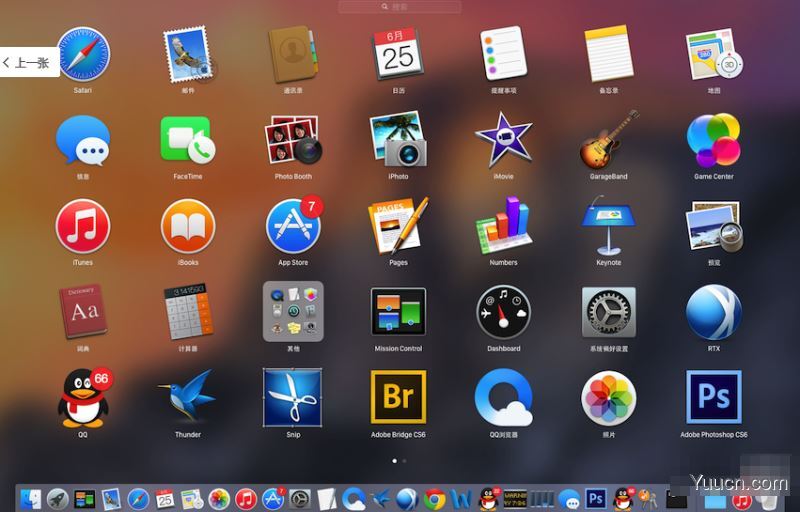Open Mail from the Dock
Screen dimensions: 800x512
(x=111, y=499)
